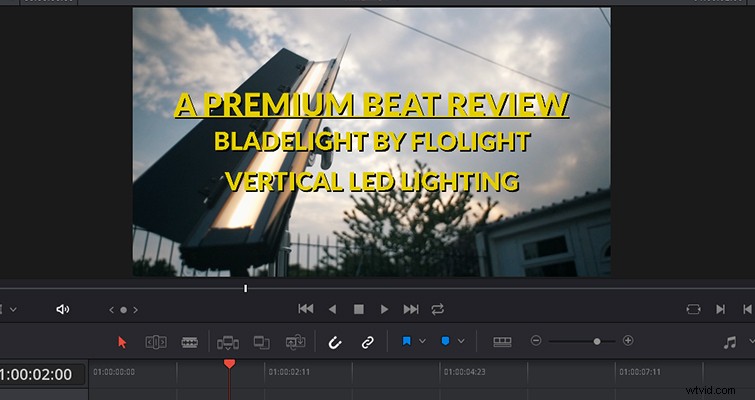The width and height of the screenshot is (755, 400).
Task: Open the marker color dropdown
Action: tap(461, 341)
